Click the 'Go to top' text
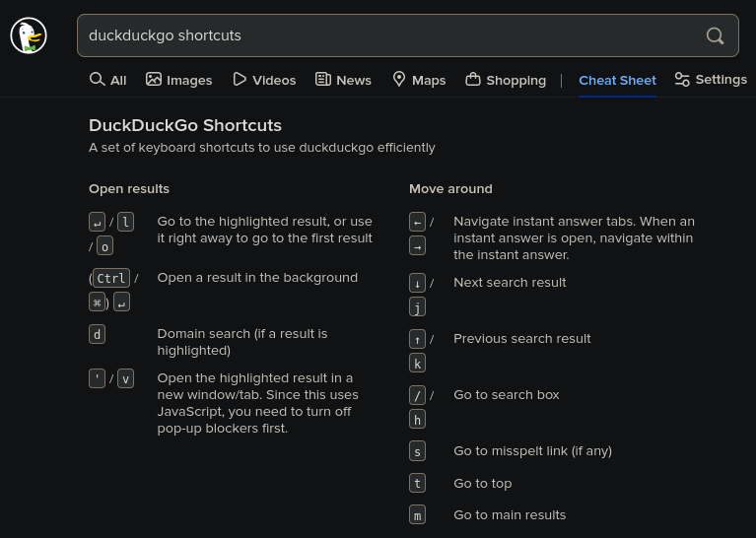756x538 pixels. click(x=483, y=484)
